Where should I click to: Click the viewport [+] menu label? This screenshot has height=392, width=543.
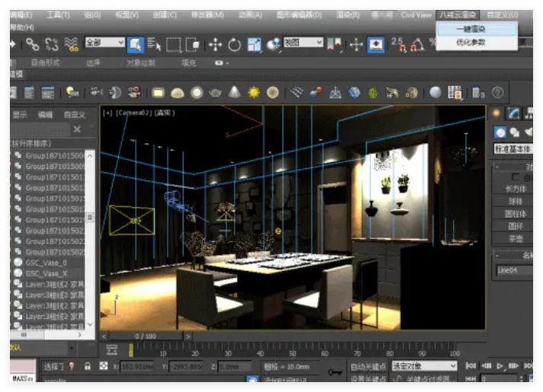[x=107, y=113]
